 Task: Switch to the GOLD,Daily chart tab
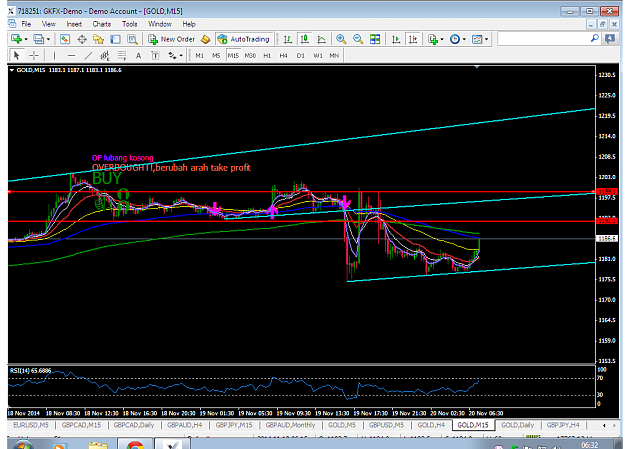[517, 425]
